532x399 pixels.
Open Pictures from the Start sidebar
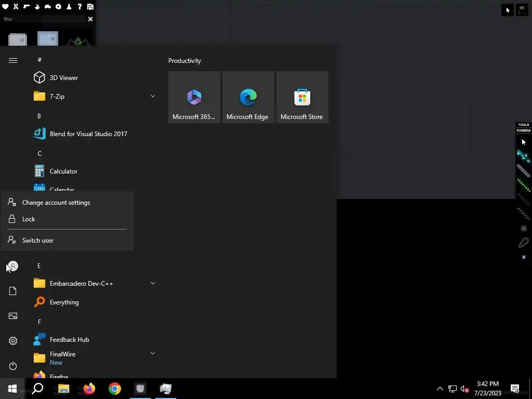tap(13, 316)
